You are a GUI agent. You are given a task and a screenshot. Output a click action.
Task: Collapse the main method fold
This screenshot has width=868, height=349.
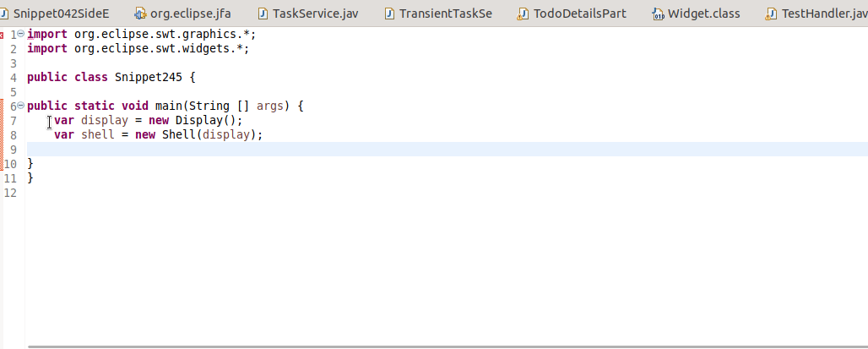tap(21, 106)
